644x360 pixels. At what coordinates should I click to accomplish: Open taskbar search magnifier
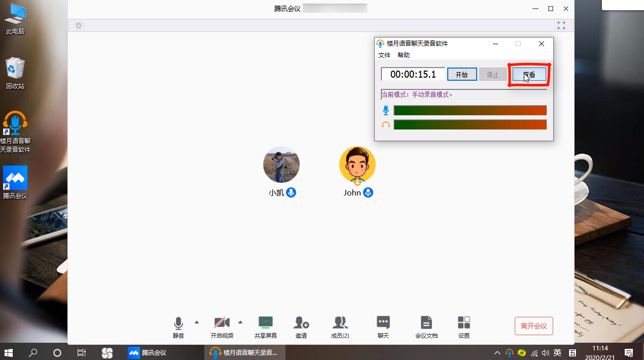point(33,352)
